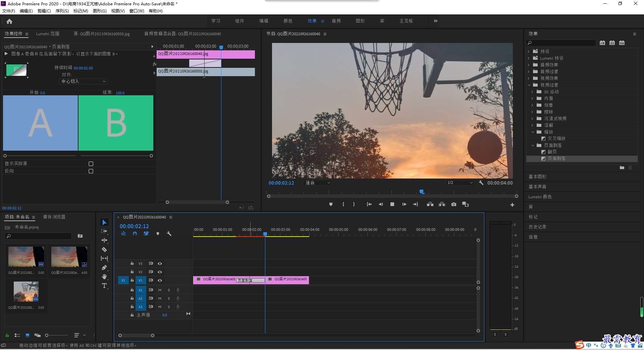644x350 pixels.
Task: Select the Type tool
Action: pyautogui.click(x=104, y=286)
